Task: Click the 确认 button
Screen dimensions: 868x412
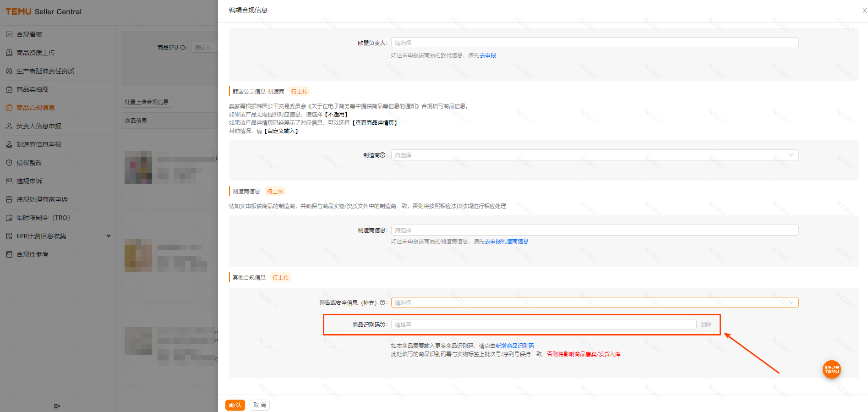Action: (235, 405)
